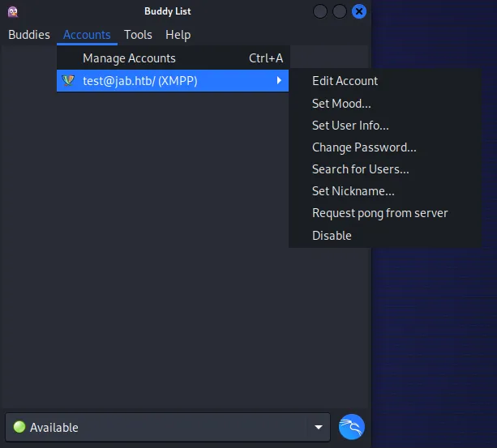Minimize the Buddy List window
497x448 pixels.
pos(320,11)
